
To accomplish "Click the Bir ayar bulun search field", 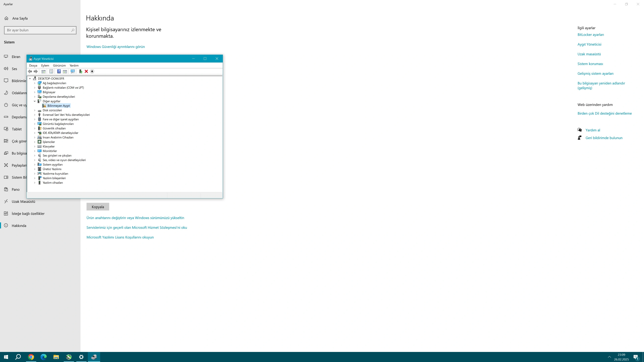I will click(x=40, y=30).
